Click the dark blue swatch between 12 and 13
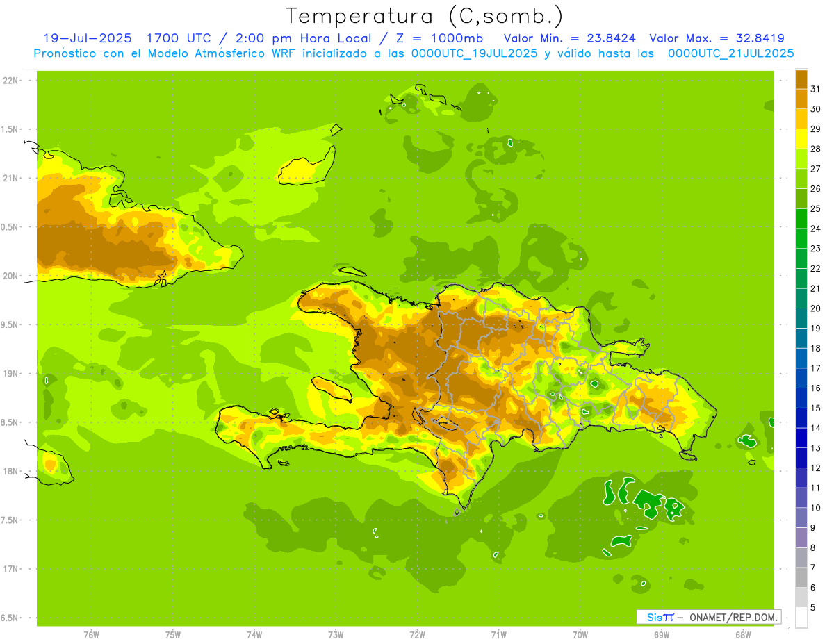This screenshot has height=644, width=834. coord(801,458)
